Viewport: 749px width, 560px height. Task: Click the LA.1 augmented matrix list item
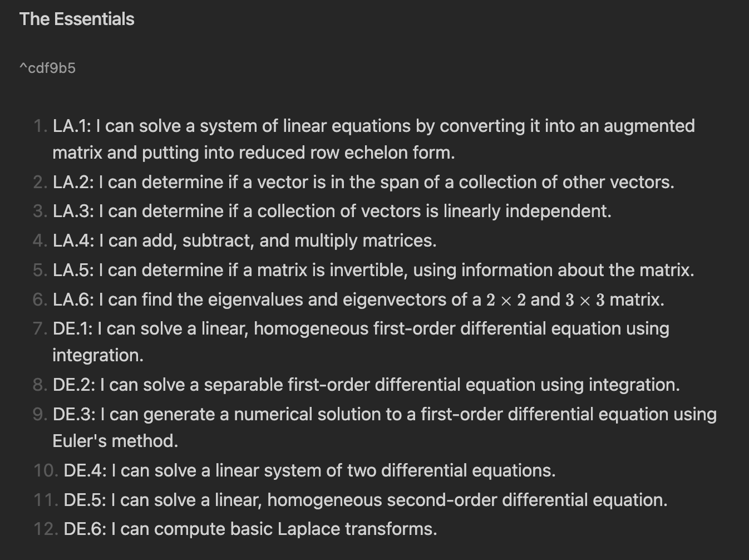pos(373,139)
